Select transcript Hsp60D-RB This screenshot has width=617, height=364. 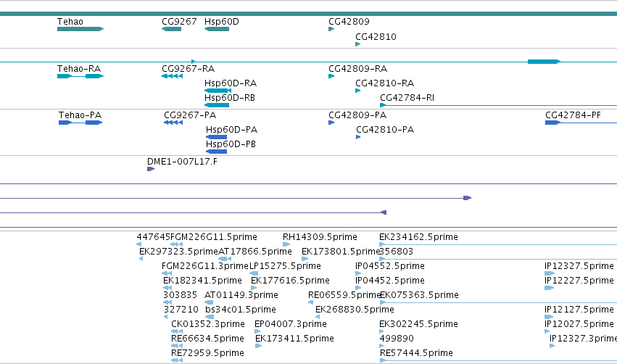[x=217, y=105]
